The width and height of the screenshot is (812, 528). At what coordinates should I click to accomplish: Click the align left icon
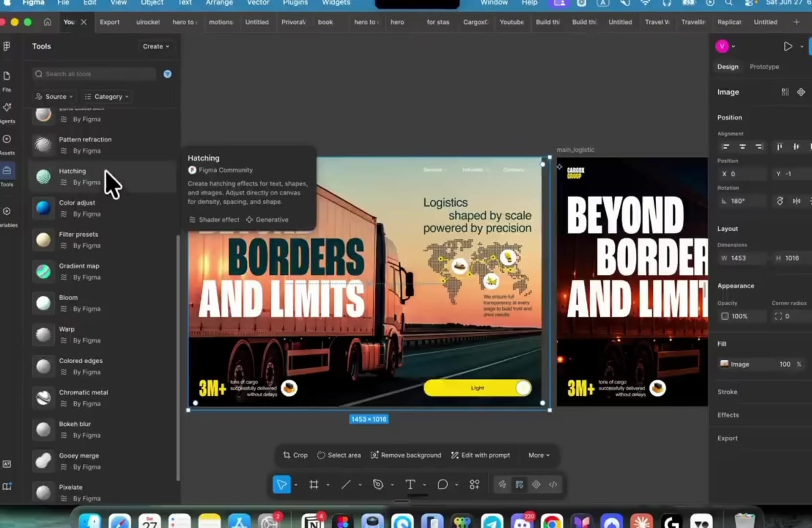726,147
